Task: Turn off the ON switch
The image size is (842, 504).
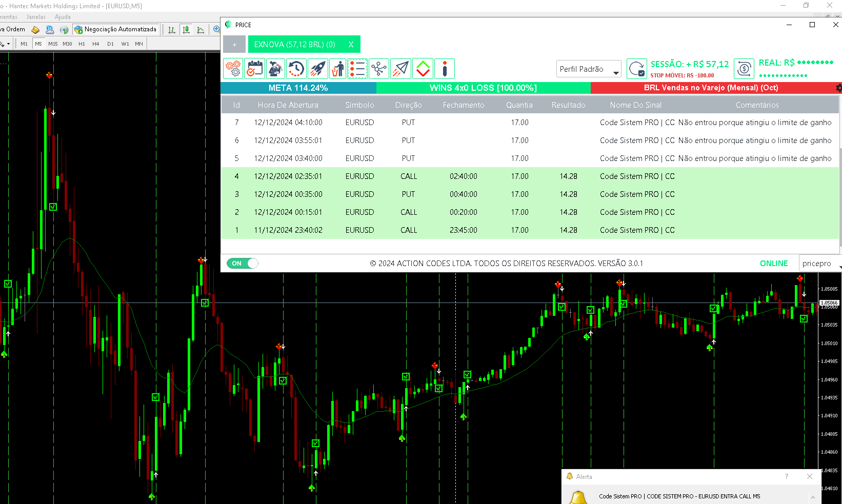Action: [x=242, y=263]
